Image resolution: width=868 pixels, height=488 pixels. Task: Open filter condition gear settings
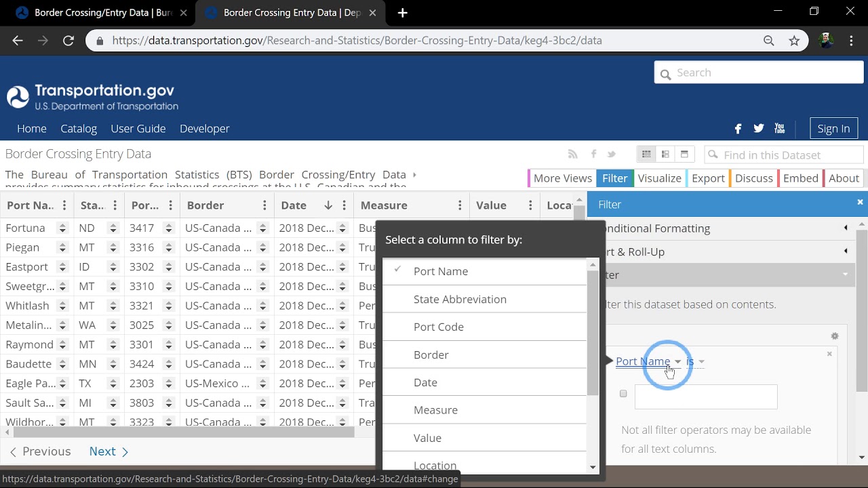point(835,336)
